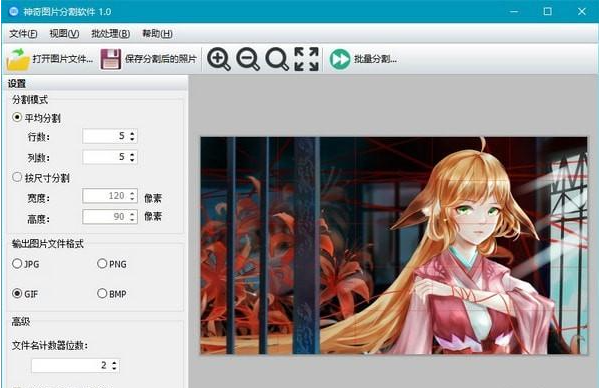Open the 帮助(H) menu

point(157,34)
